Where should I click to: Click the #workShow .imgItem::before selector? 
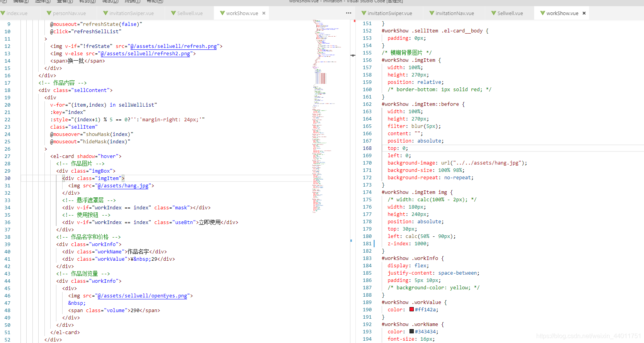423,104
